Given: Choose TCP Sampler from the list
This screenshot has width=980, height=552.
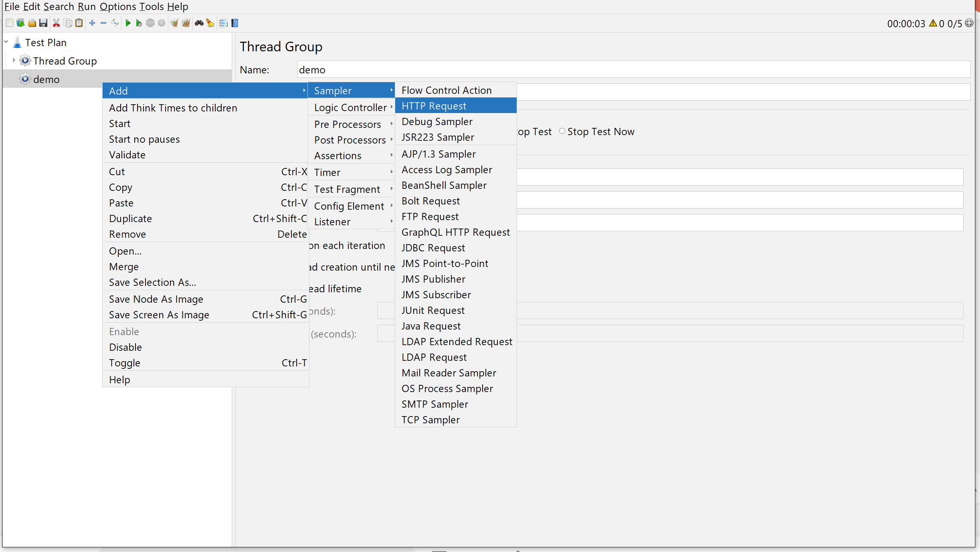Looking at the screenshot, I should tap(456, 420).
